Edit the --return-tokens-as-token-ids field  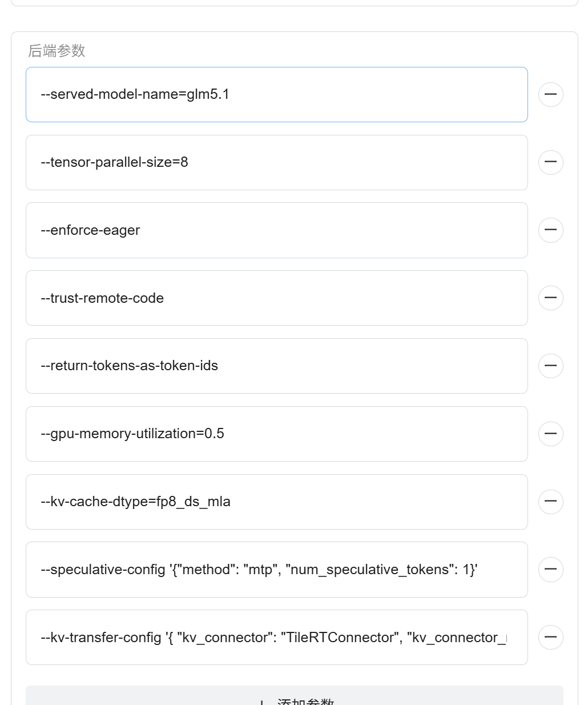click(x=277, y=366)
